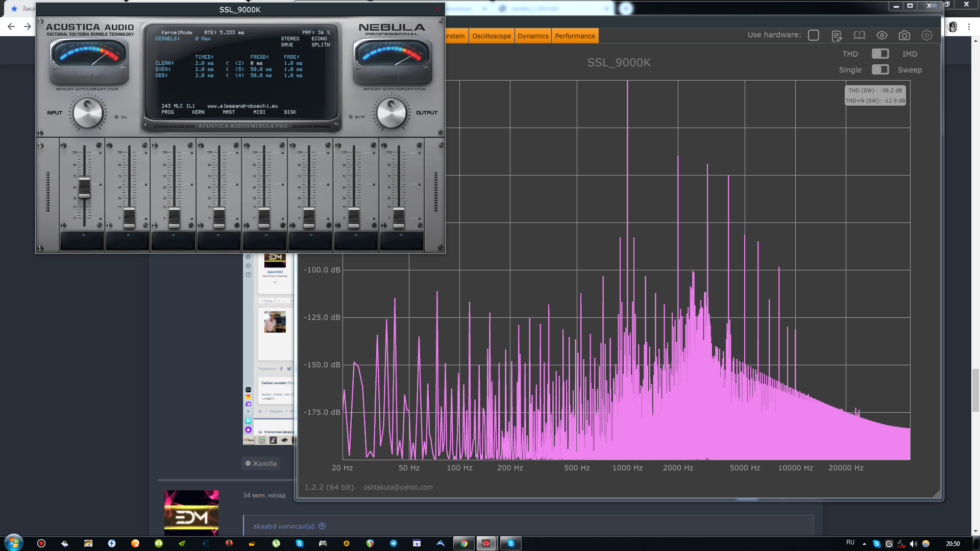
Task: Open the Skype taskbar window button
Action: 510,543
